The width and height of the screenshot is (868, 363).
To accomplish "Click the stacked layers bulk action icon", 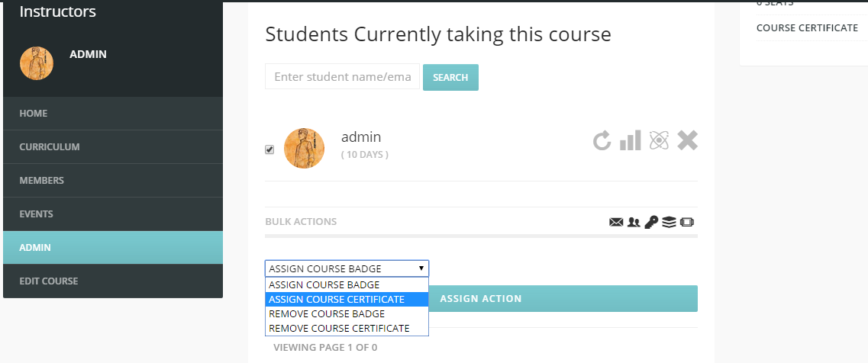I will [670, 223].
